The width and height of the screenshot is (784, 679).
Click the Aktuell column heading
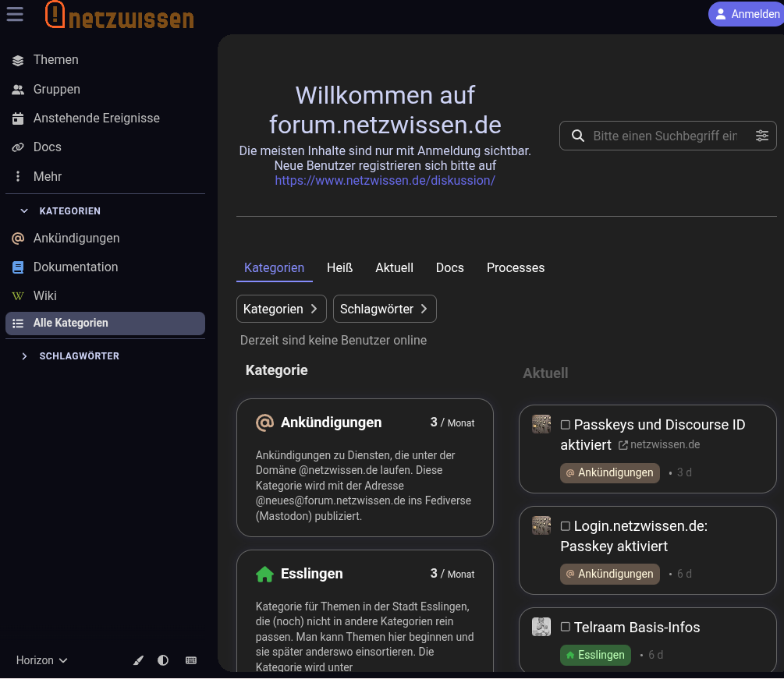pyautogui.click(x=545, y=373)
